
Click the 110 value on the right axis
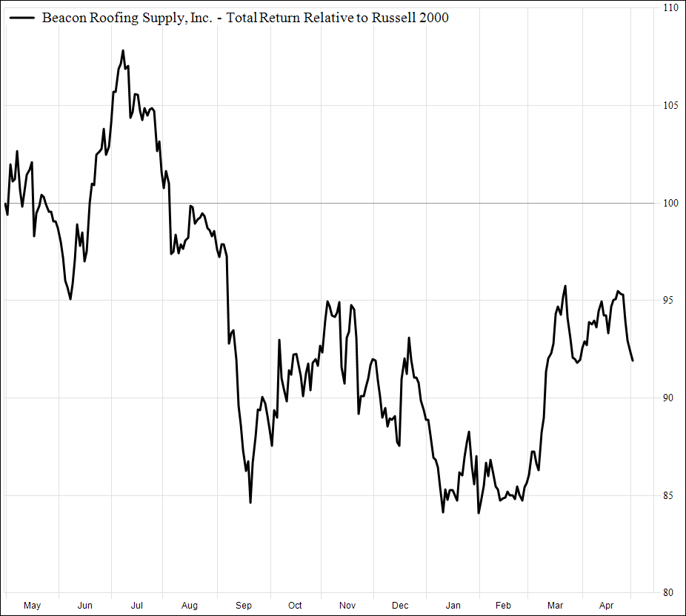click(670, 7)
